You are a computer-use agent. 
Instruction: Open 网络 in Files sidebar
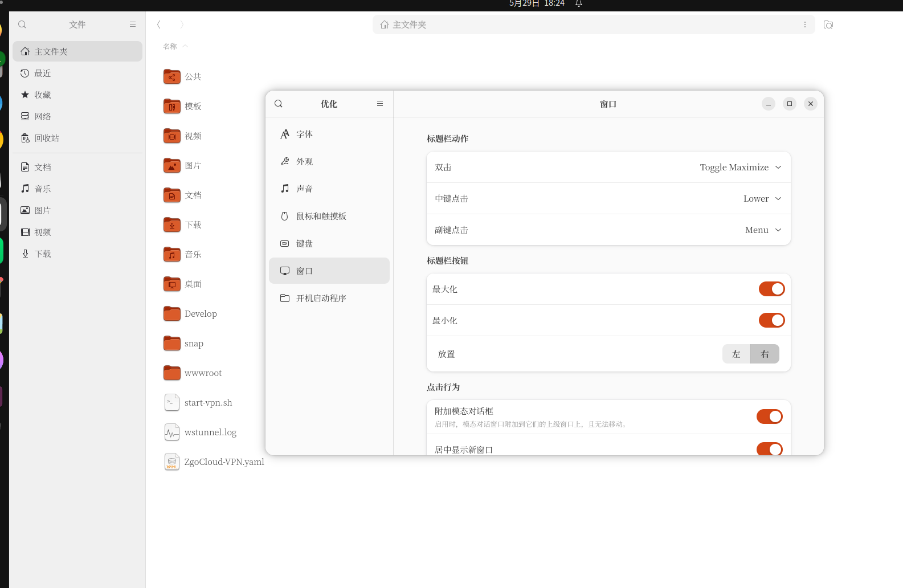click(77, 116)
